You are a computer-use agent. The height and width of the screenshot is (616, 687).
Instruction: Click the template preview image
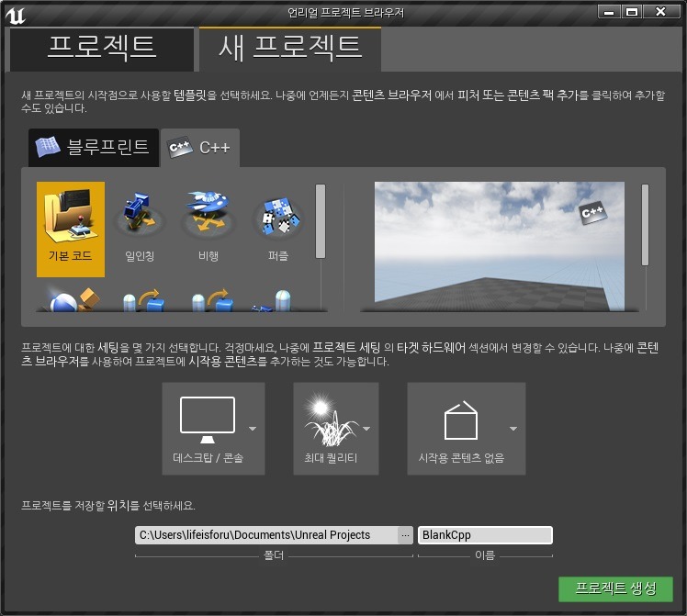click(500, 246)
